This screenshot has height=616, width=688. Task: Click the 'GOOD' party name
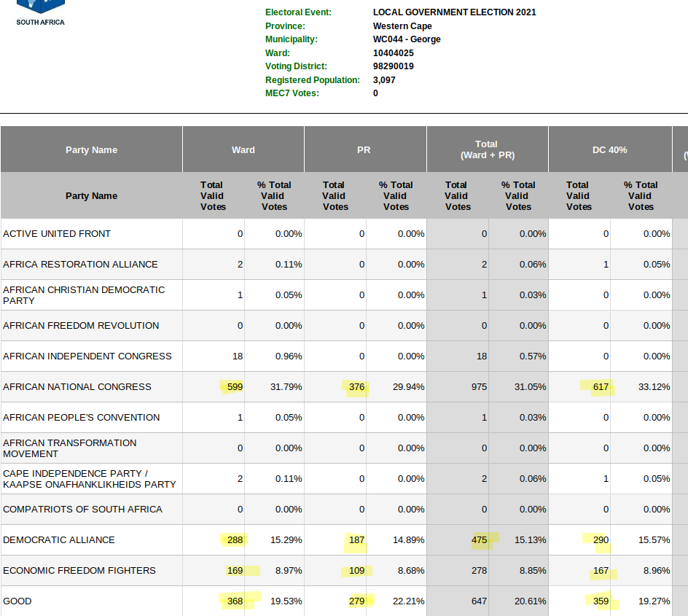17,601
